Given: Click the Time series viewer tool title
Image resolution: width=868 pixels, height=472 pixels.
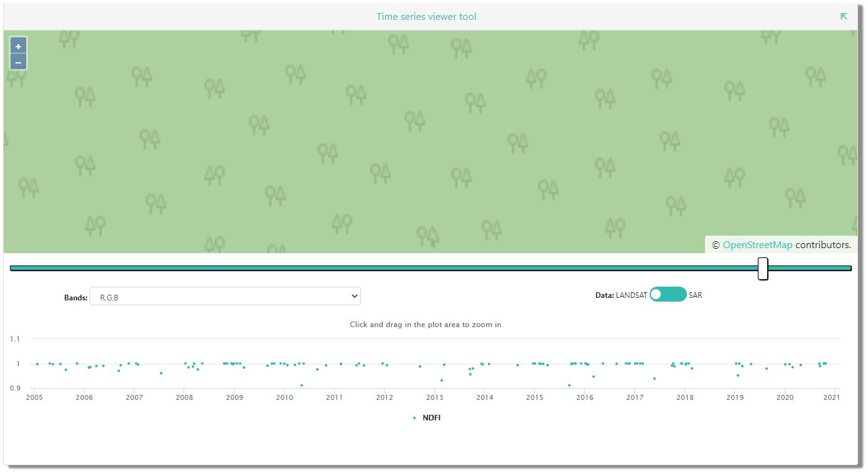Looking at the screenshot, I should tap(426, 17).
